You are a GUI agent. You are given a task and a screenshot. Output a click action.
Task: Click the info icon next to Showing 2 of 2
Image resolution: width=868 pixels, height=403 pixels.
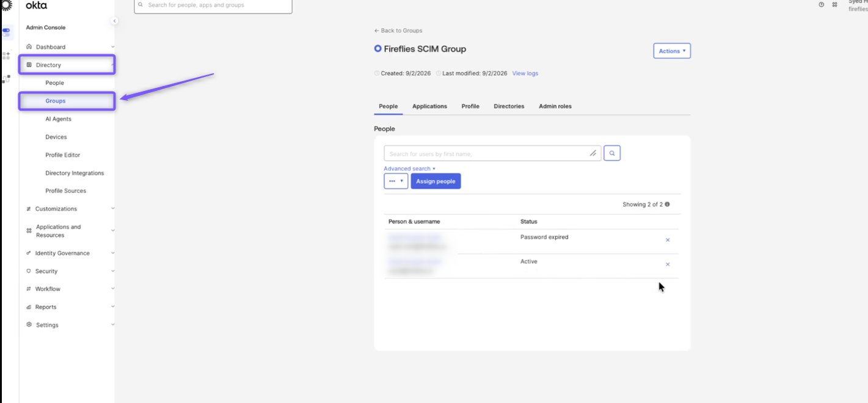pyautogui.click(x=667, y=205)
